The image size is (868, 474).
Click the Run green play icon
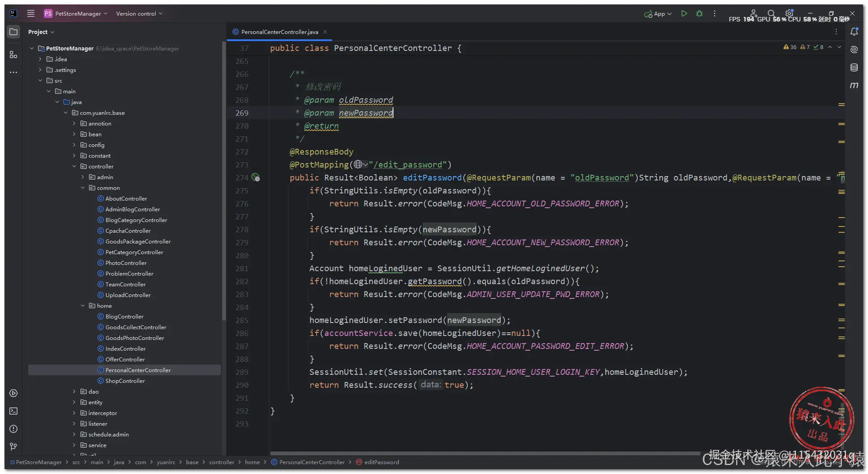(x=684, y=14)
